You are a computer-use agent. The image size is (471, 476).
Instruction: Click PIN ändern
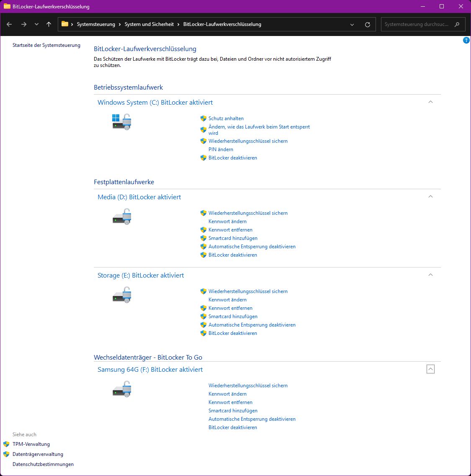221,149
